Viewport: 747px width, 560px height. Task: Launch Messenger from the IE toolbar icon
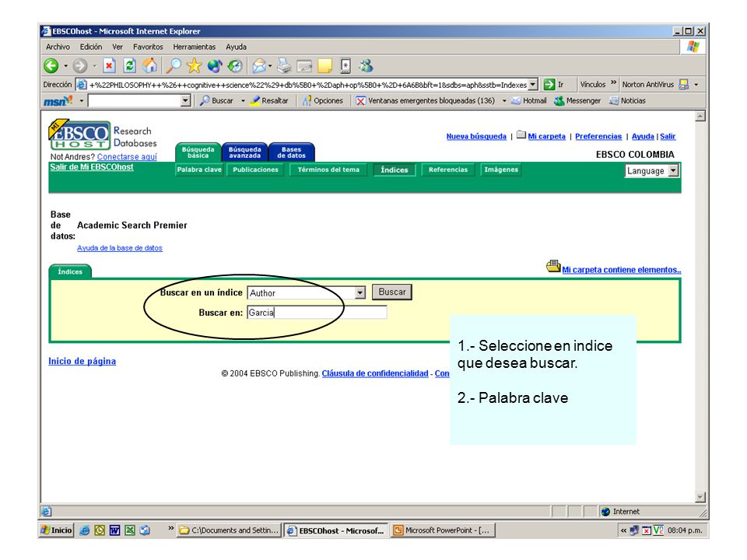coord(366,65)
